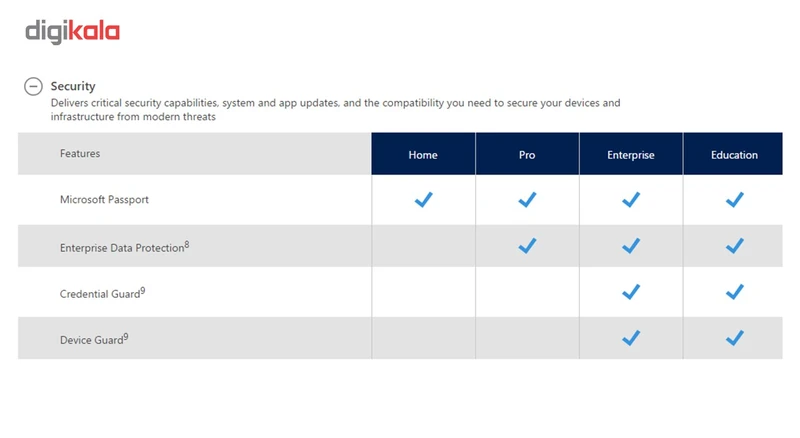This screenshot has height=438, width=800.
Task: Click the Security section heading
Action: pos(73,87)
